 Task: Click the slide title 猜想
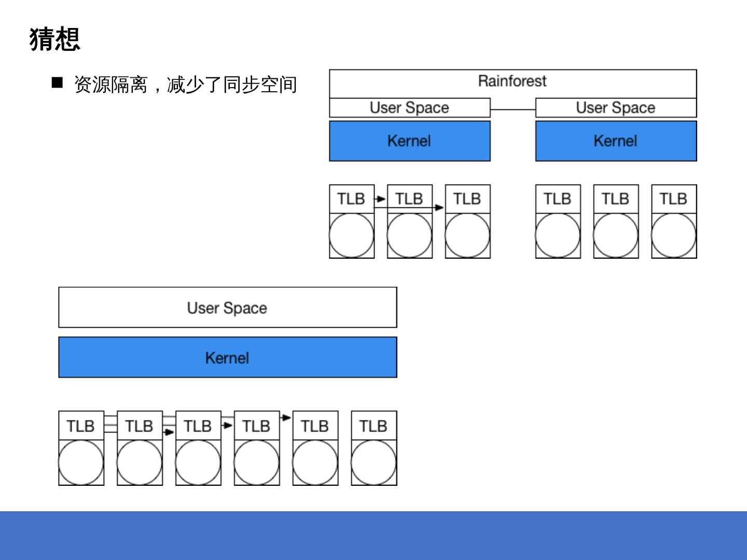pos(55,39)
